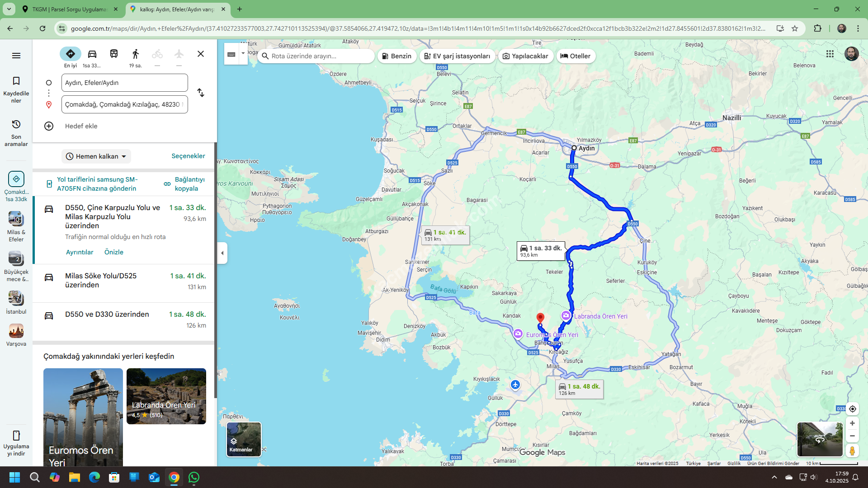Open the Hemen kalkan departure dropdown
868x488 pixels.
click(x=96, y=156)
